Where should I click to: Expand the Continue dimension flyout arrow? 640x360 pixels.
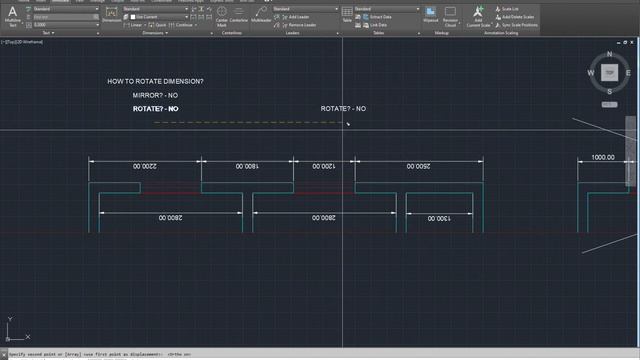tap(196, 25)
